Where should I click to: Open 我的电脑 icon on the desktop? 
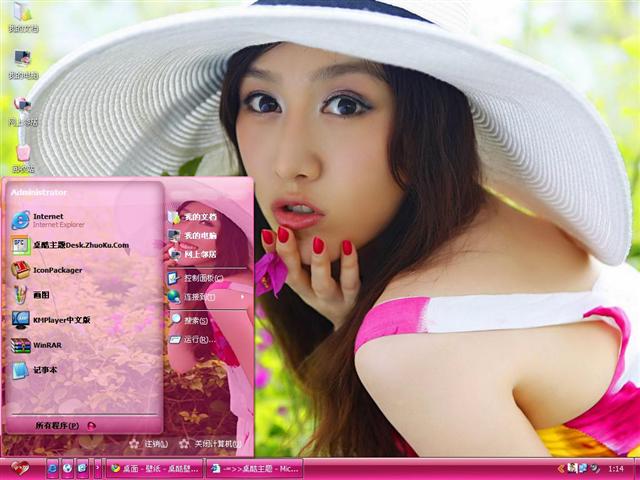pyautogui.click(x=23, y=64)
